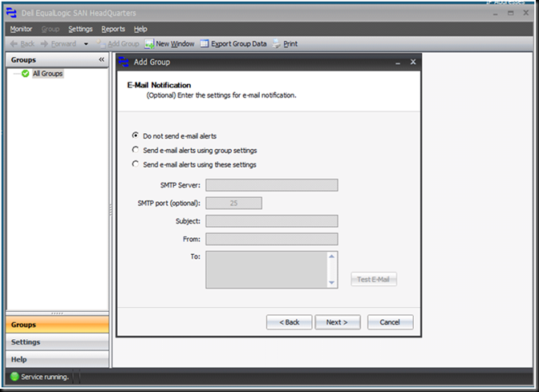This screenshot has width=539, height=392.
Task: Click the Forward arrow icon in toolbar
Action: click(44, 43)
